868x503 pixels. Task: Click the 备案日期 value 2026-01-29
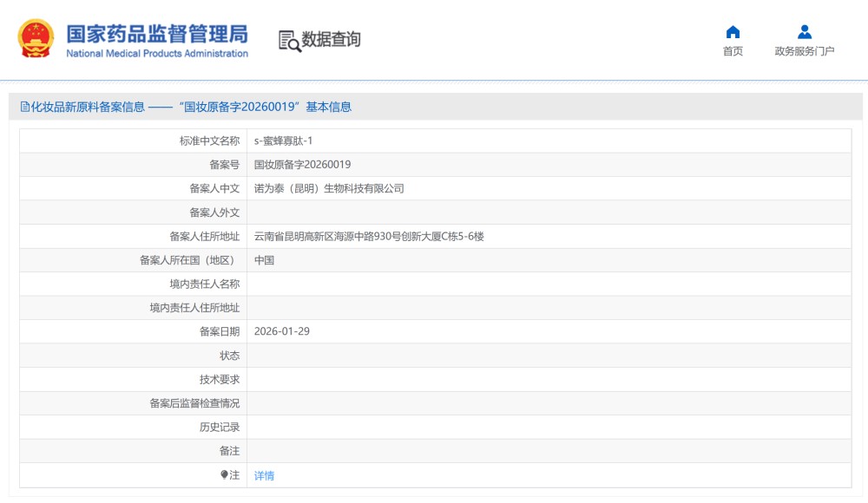pos(282,331)
